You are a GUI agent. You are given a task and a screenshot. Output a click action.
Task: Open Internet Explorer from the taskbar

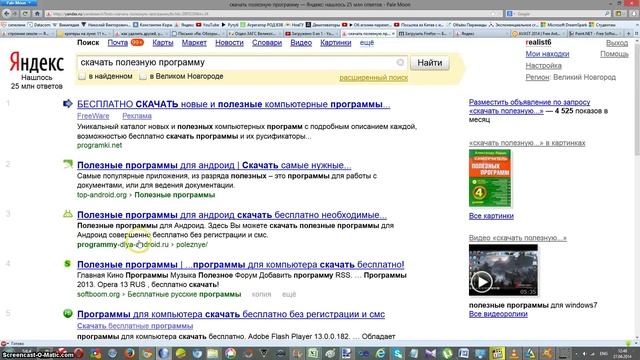380,353
